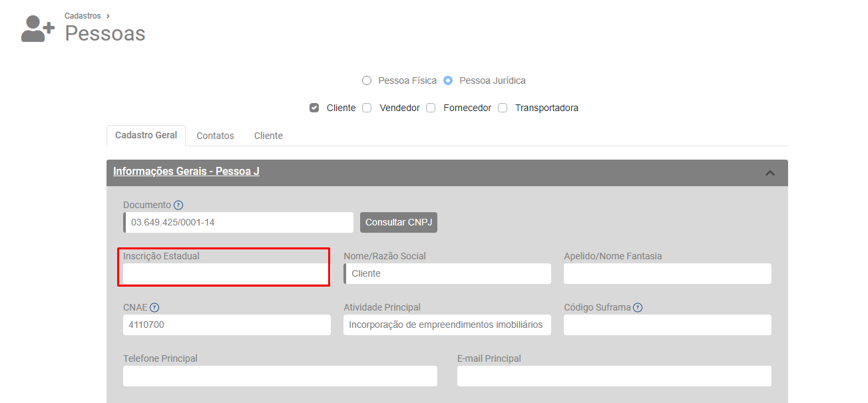Screen dimensions: 868x403
Task: Uncheck the Cliente checkbox
Action: tap(314, 108)
